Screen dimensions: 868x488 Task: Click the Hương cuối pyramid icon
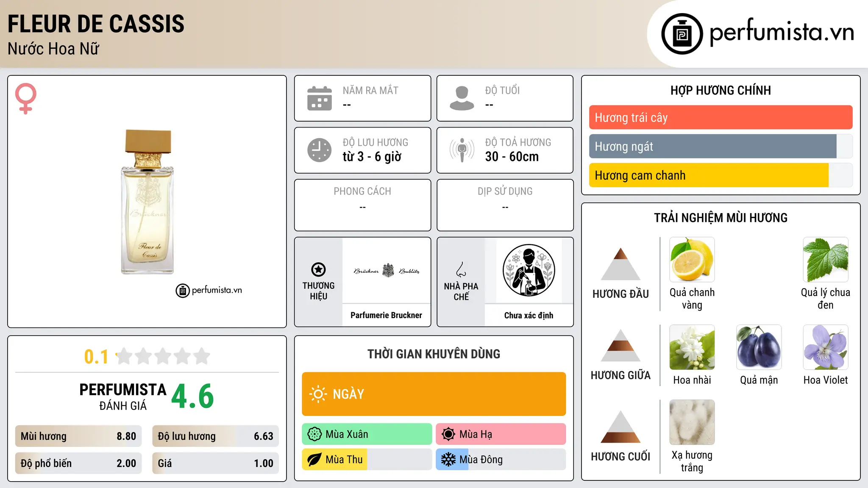[x=620, y=427]
